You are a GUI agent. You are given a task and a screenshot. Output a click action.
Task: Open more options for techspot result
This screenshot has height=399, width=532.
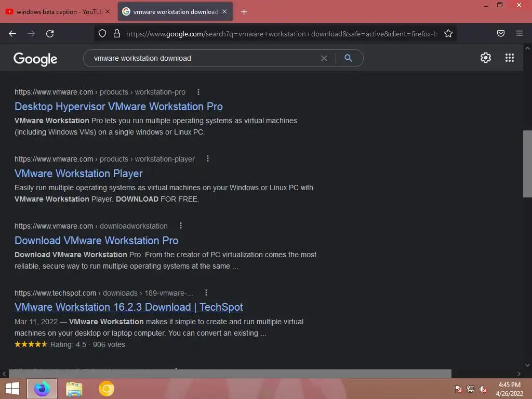(x=206, y=292)
